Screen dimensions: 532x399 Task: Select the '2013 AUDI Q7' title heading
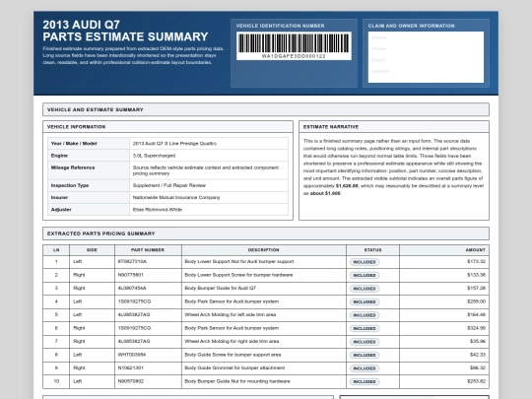tap(82, 25)
